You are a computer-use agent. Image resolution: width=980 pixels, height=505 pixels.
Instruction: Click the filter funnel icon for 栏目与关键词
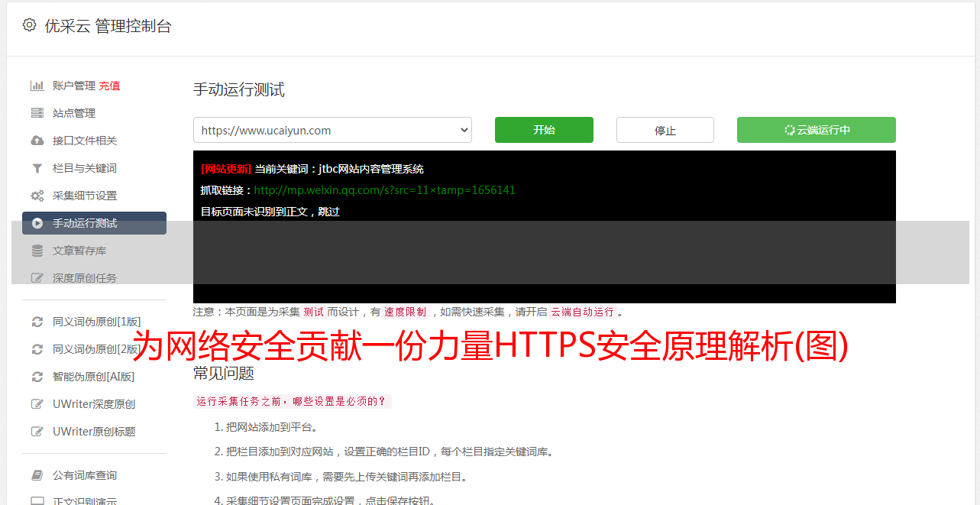[x=37, y=168]
